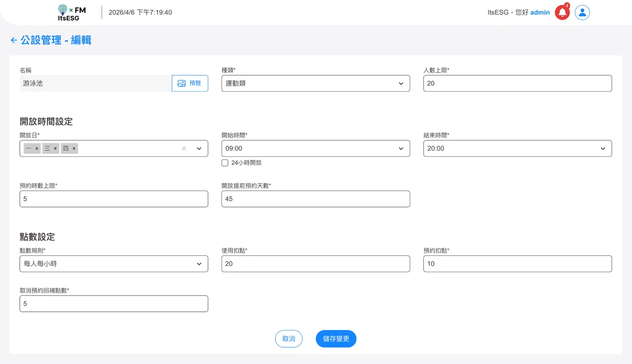Click the ItsESG × FM logo

coord(72,13)
